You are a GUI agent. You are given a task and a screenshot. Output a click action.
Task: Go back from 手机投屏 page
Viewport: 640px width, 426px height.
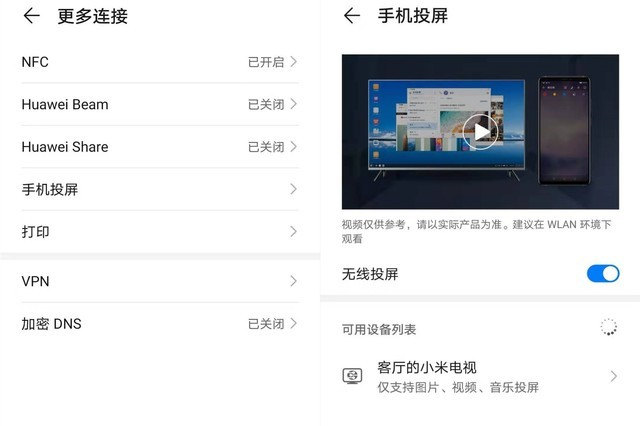352,16
